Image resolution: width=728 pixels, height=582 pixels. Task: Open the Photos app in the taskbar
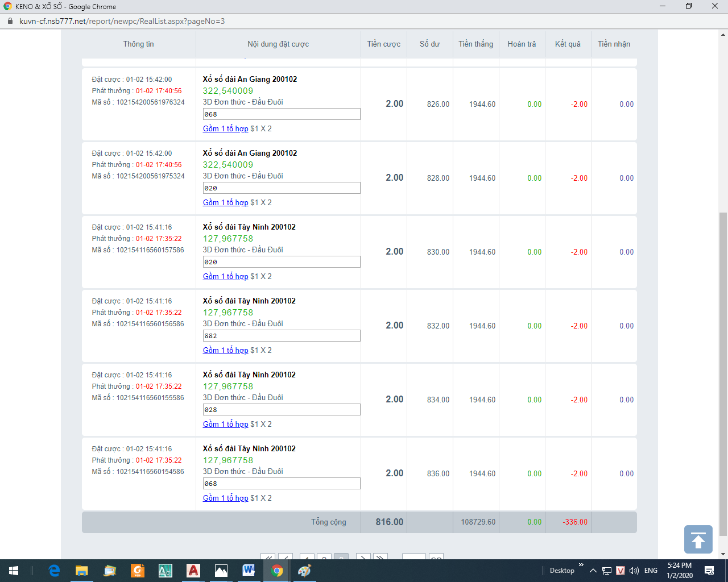[221, 571]
